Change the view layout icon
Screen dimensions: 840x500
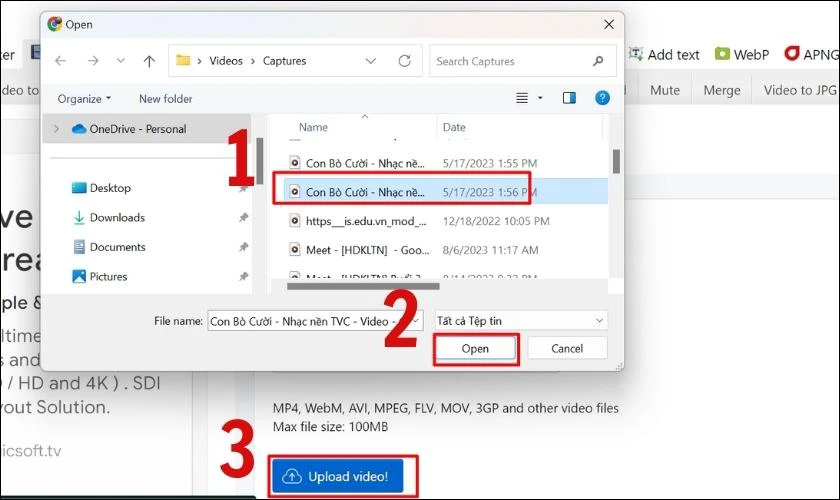[x=522, y=98]
